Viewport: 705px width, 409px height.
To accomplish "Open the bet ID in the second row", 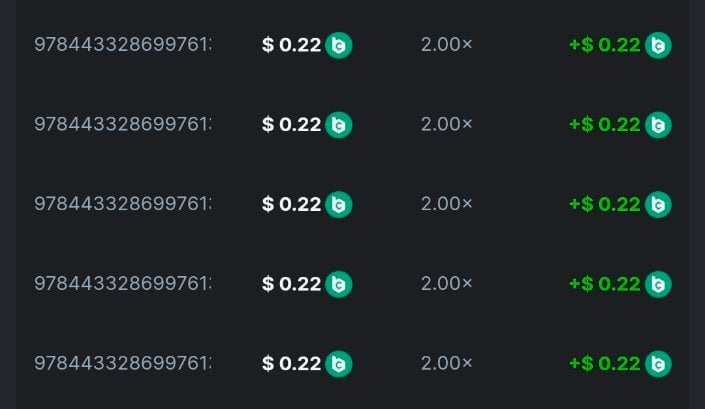I will tap(123, 125).
